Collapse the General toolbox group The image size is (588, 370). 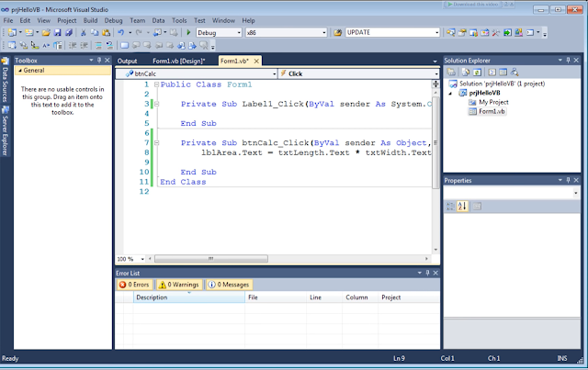click(20, 71)
